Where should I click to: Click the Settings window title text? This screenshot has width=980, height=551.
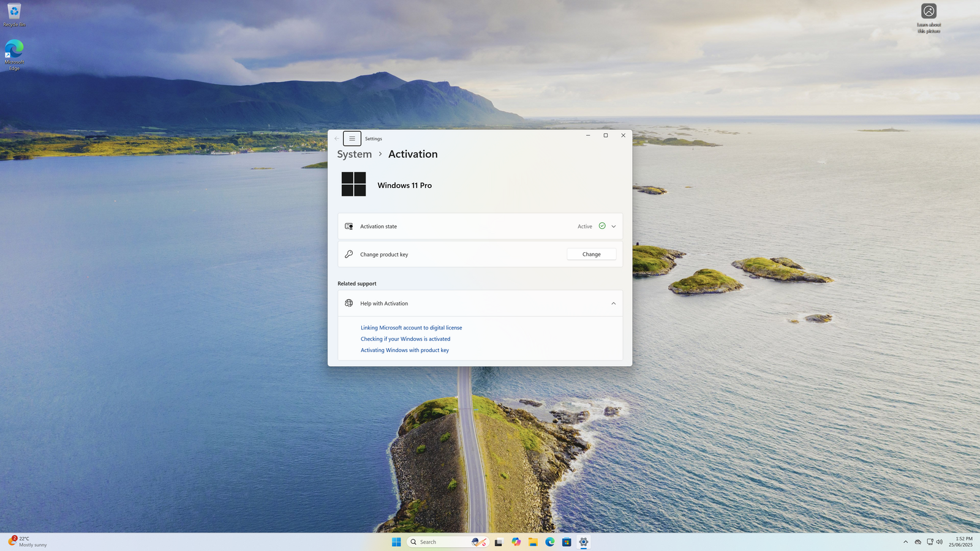pos(374,139)
